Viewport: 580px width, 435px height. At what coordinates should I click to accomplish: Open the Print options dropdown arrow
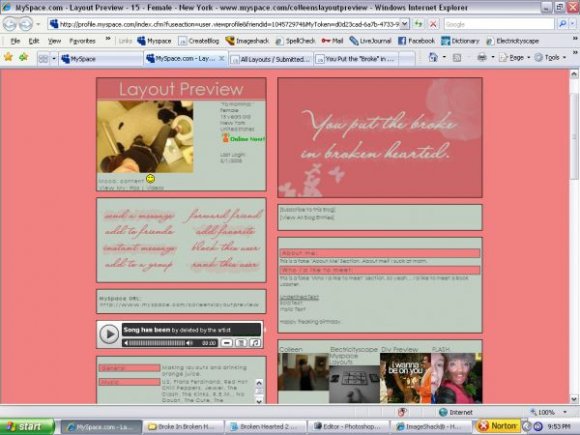tap(492, 57)
